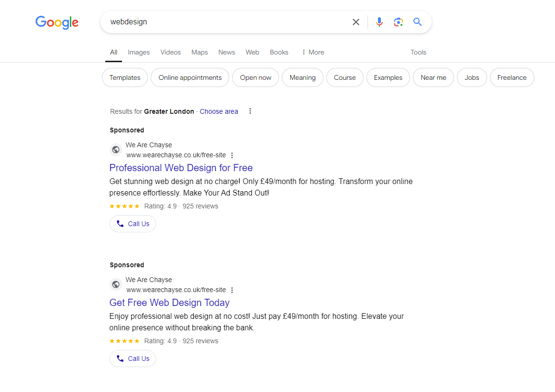
Task: Open the Professional Web Design for Free result
Action: coord(181,168)
